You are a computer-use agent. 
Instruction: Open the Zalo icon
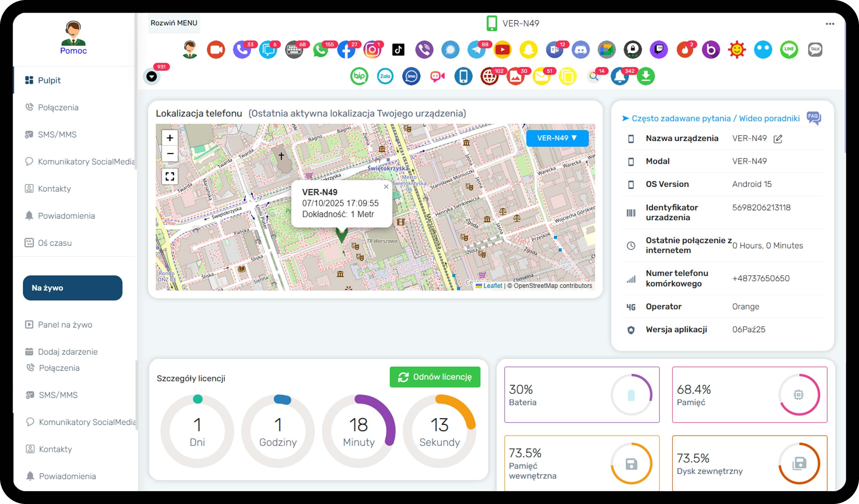click(x=385, y=76)
